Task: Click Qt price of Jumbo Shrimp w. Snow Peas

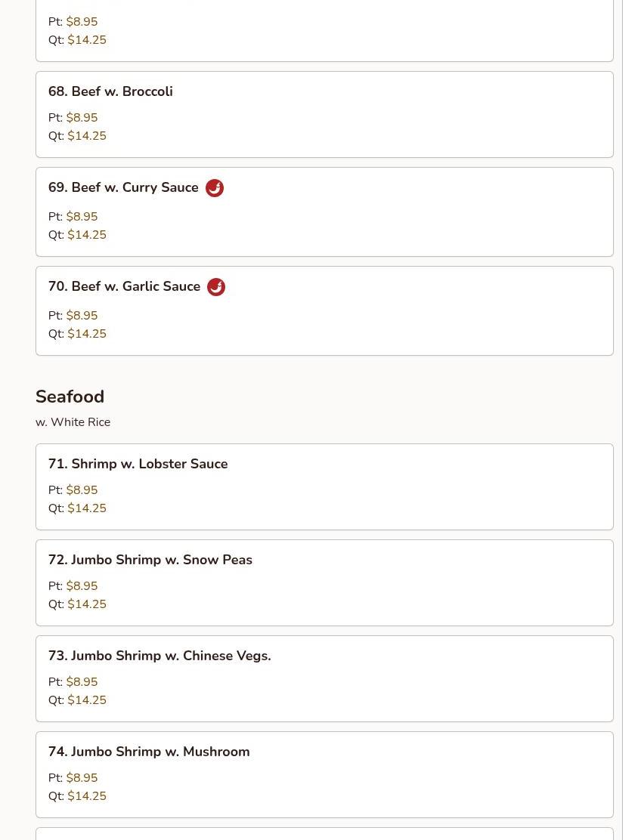Action: click(x=87, y=604)
